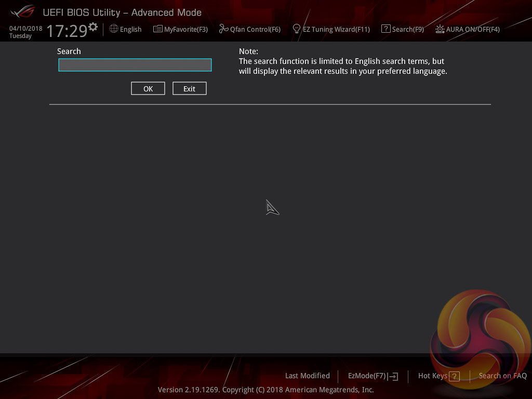Click the EzMode exit arrow icon
This screenshot has width=532, height=399.
click(x=393, y=376)
